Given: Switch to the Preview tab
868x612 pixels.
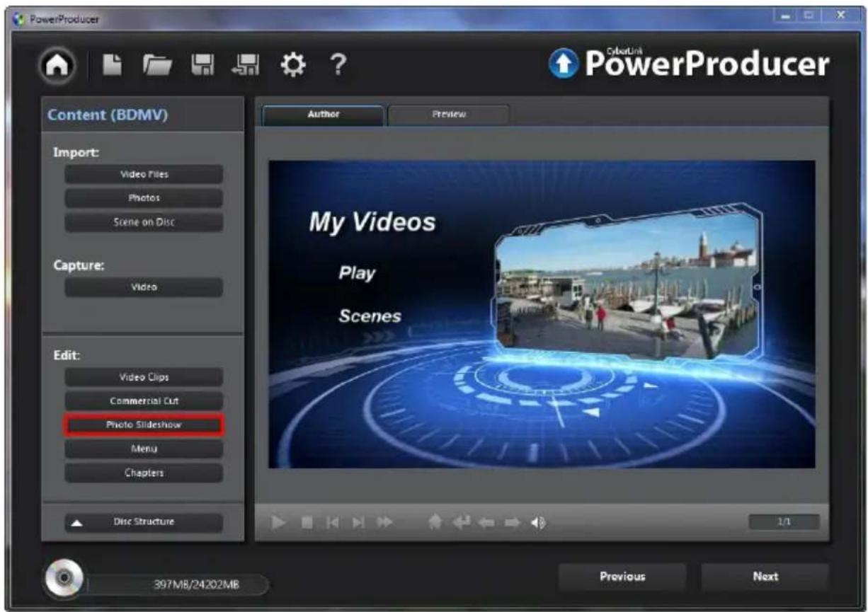Looking at the screenshot, I should coord(449,115).
